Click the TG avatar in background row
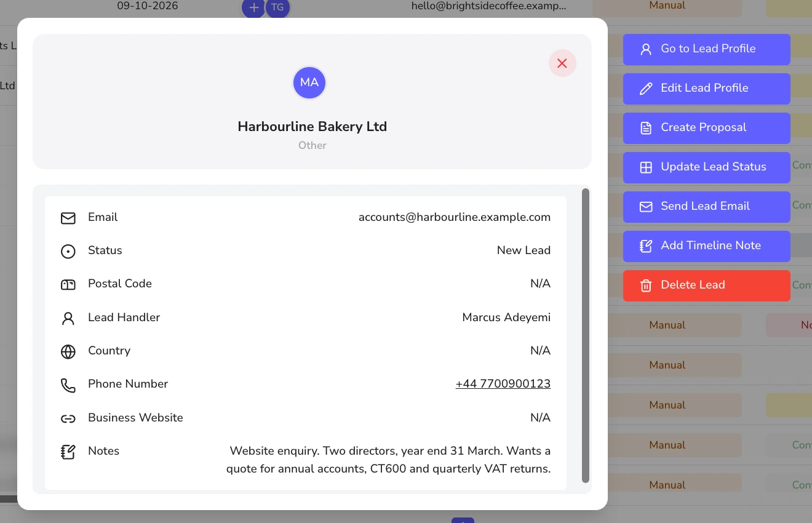Screen dimensions: 812x523 (x=277, y=7)
